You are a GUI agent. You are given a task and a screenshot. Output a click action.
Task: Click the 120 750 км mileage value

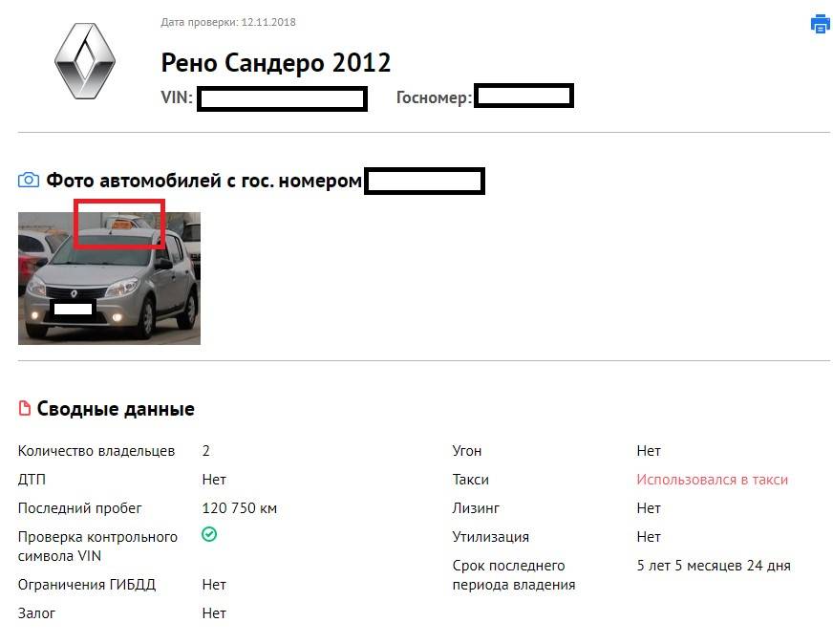(x=240, y=508)
